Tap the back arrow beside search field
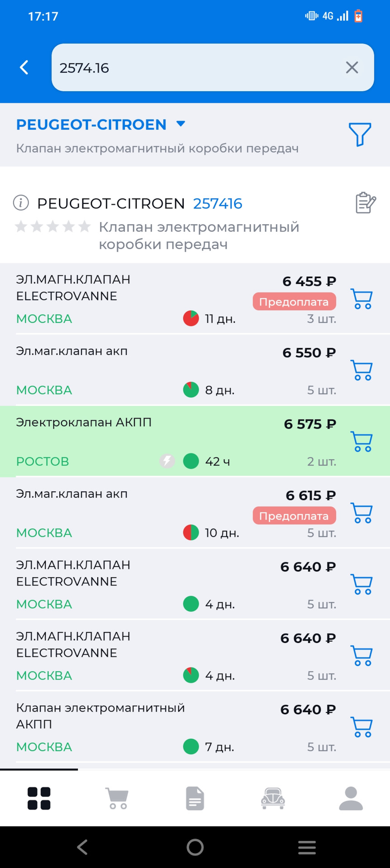 [24, 67]
